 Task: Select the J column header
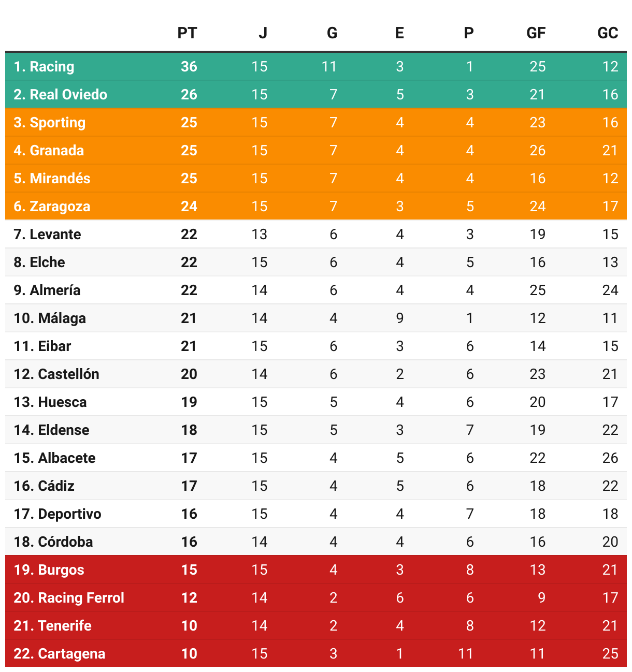pyautogui.click(x=263, y=33)
